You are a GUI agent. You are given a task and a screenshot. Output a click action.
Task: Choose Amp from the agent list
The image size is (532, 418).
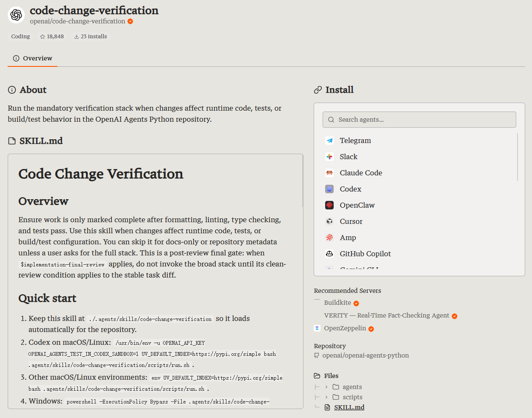point(348,238)
